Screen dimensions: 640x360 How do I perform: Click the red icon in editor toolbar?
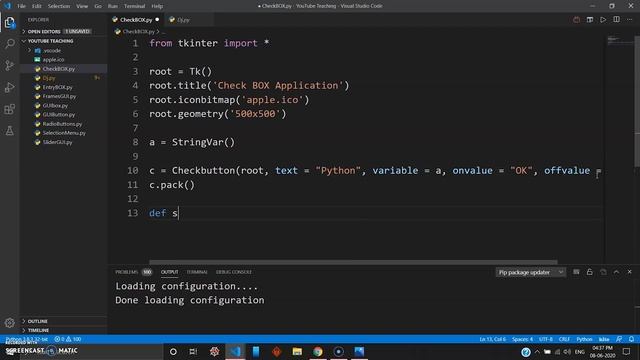576,20
